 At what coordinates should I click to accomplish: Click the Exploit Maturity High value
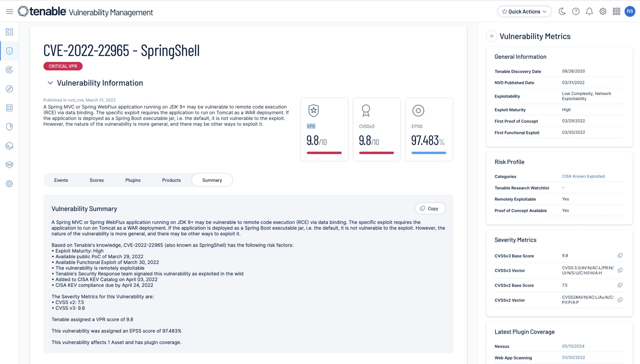(566, 109)
